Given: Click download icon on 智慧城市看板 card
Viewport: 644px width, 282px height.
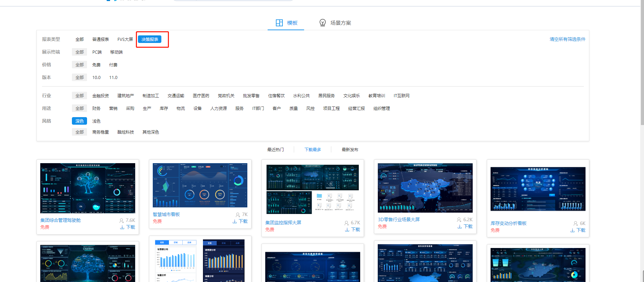Looking at the screenshot, I should [235, 221].
